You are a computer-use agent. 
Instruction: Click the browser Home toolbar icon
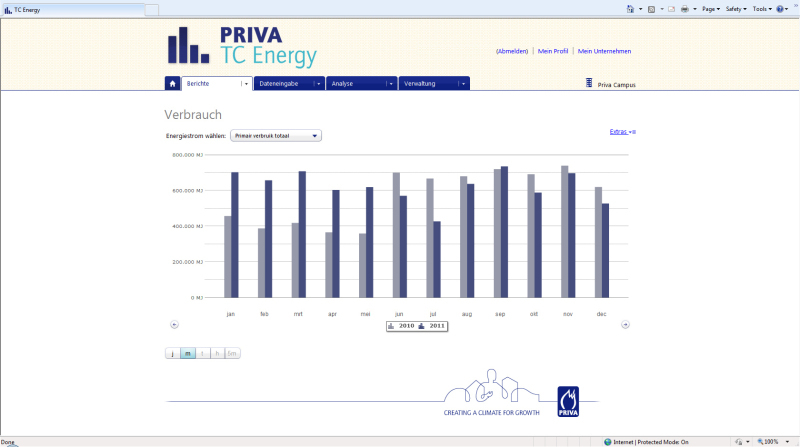pyautogui.click(x=631, y=9)
